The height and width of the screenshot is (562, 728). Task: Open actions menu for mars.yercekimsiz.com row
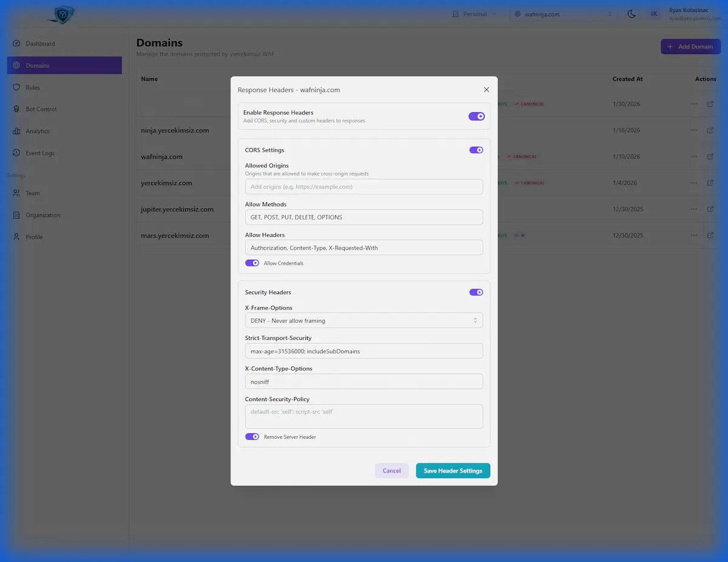click(694, 235)
